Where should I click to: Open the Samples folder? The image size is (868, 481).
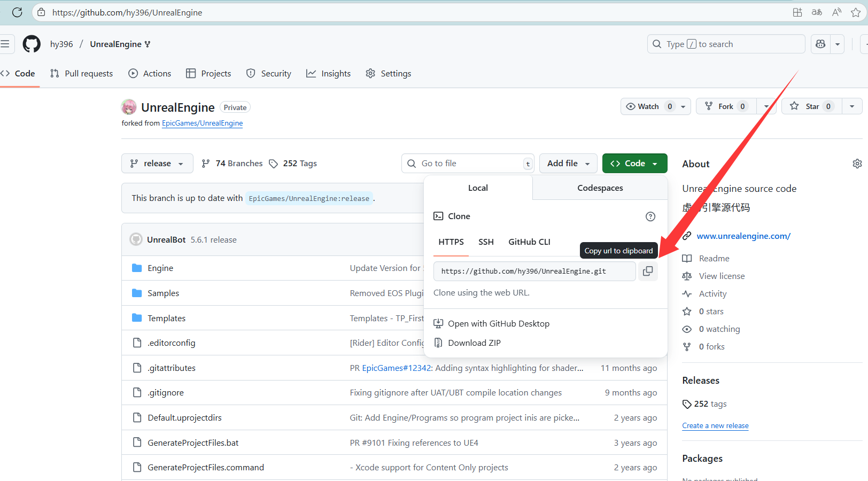pyautogui.click(x=163, y=293)
